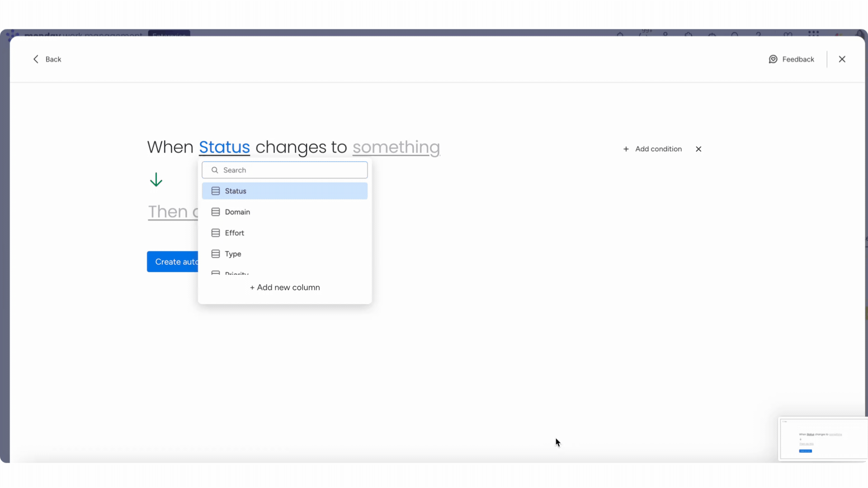Click '+ Add new column' link
This screenshot has width=868, height=488.
point(285,287)
